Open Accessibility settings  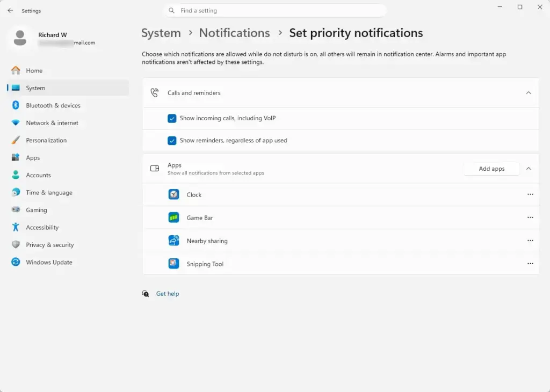pos(68,227)
